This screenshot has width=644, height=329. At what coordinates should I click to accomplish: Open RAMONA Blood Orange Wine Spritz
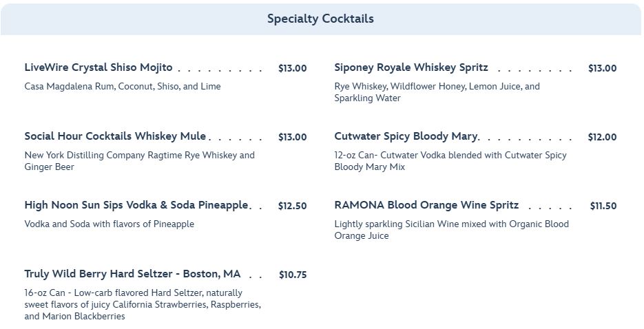click(x=426, y=205)
